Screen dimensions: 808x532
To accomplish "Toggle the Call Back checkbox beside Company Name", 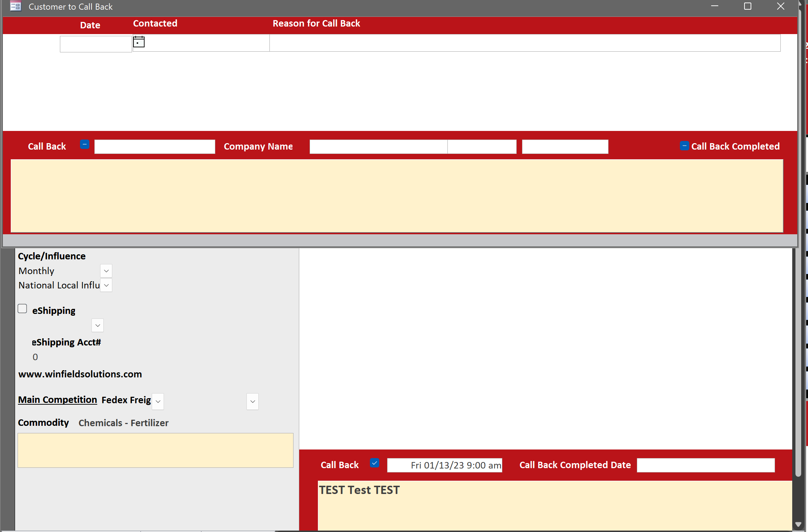I will pos(85,145).
